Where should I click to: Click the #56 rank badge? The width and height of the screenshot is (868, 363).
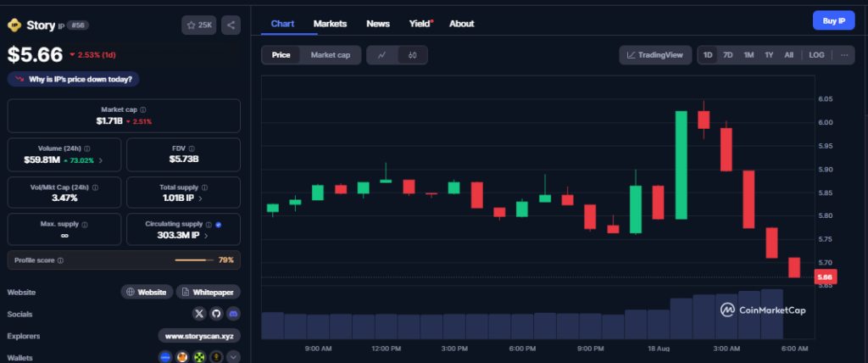point(77,25)
